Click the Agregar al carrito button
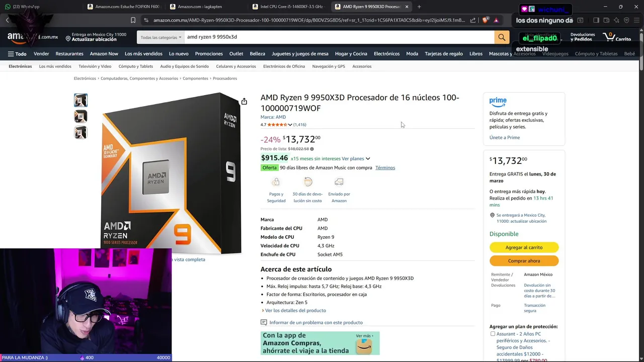644x362 pixels. (x=524, y=247)
